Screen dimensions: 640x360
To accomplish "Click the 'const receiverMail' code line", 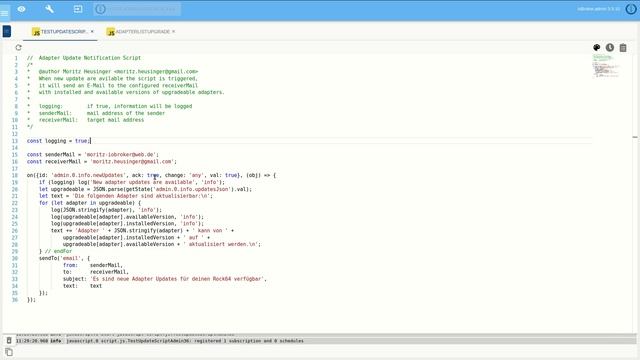I will (102, 162).
